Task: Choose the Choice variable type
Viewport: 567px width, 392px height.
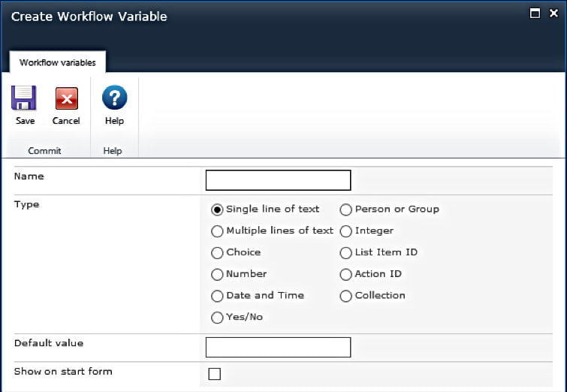Action: [x=217, y=253]
